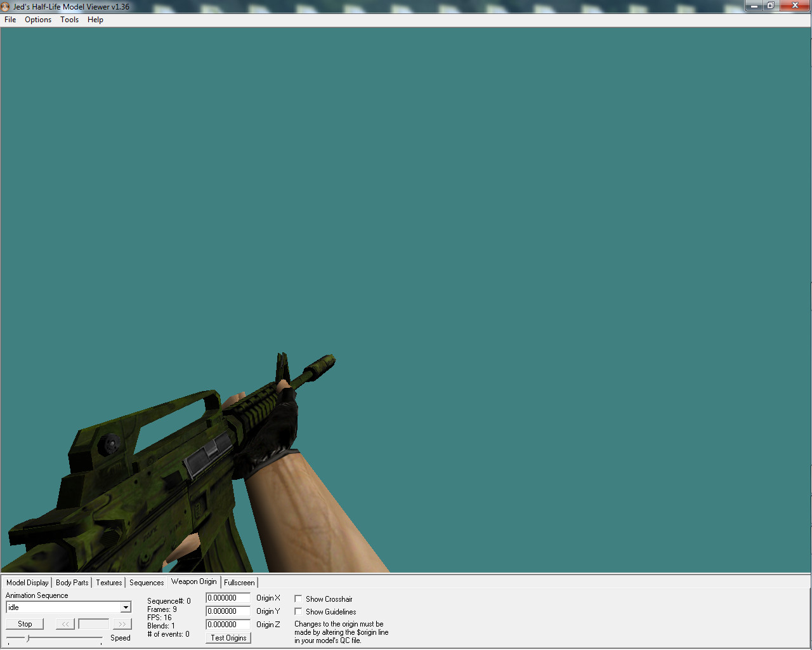The width and height of the screenshot is (812, 650).
Task: Open the Sequences tab
Action: coord(146,582)
